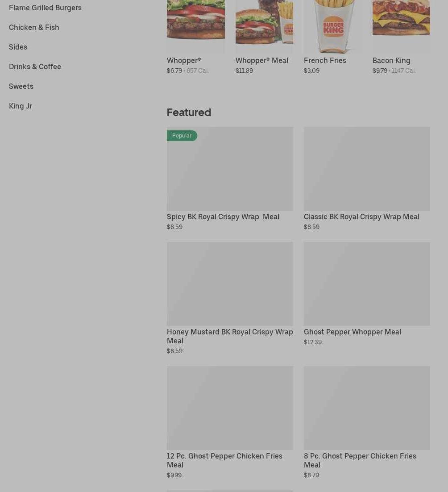
Task: Click the Whopper item title
Action: click(184, 61)
